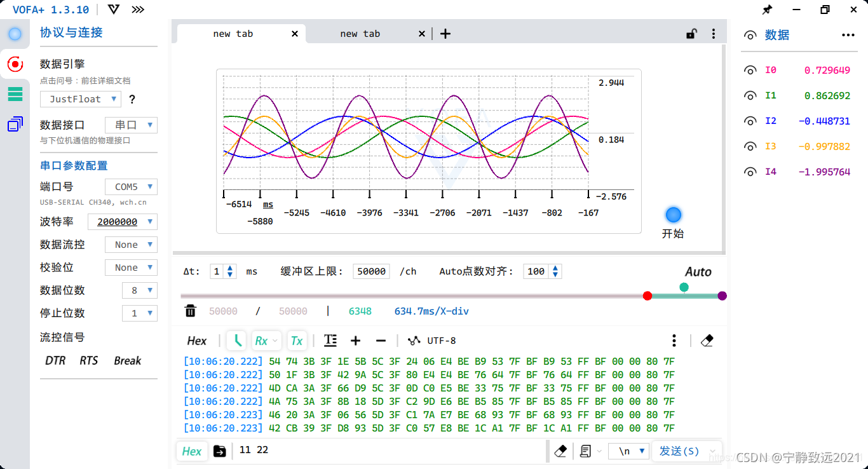The width and height of the screenshot is (868, 469).
Task: Click the purple slider end handle
Action: [x=722, y=296]
